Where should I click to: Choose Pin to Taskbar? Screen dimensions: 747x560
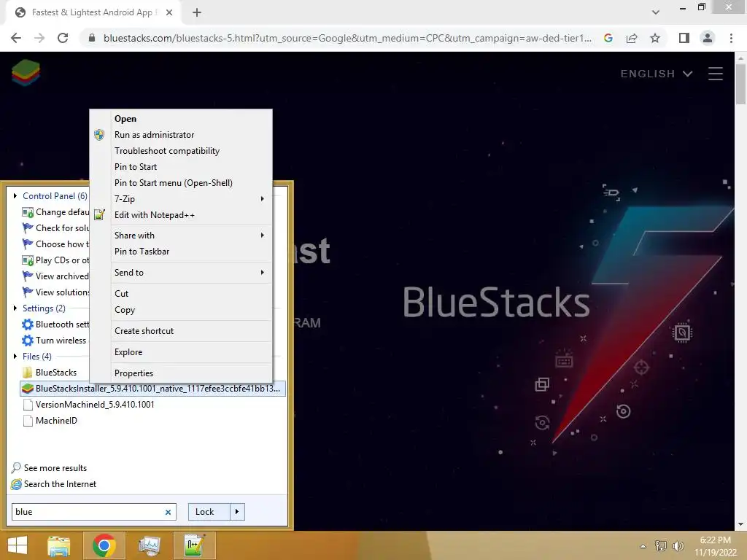(x=181, y=252)
